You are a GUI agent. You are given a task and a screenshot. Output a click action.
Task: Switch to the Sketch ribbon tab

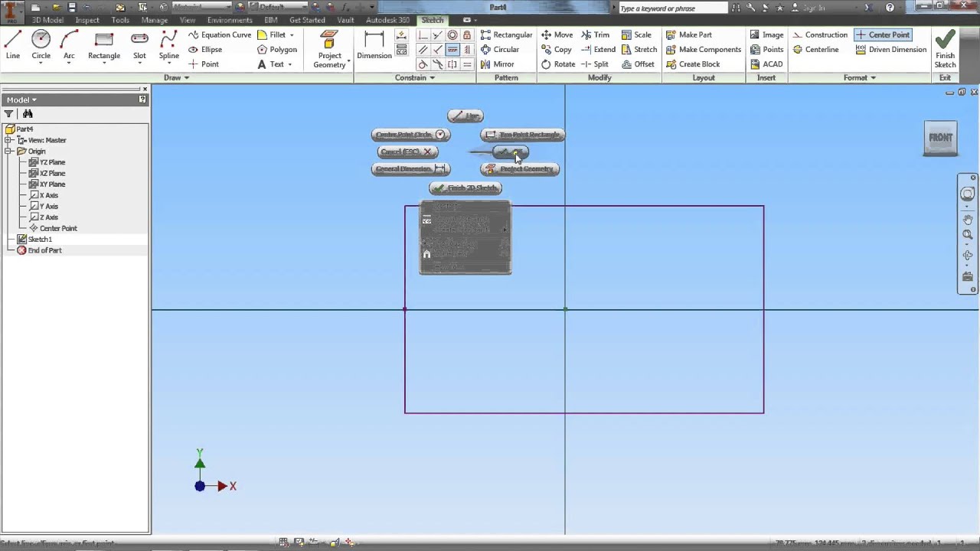(433, 20)
